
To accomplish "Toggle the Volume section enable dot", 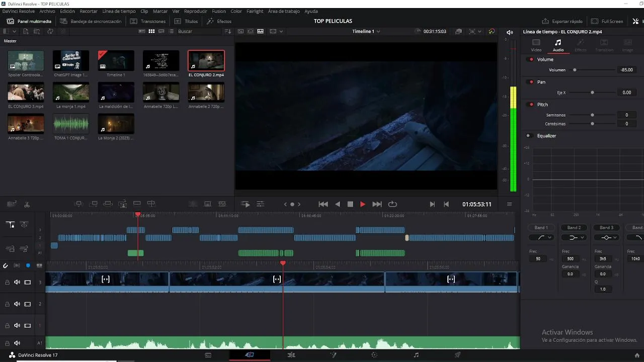I will tap(531, 59).
